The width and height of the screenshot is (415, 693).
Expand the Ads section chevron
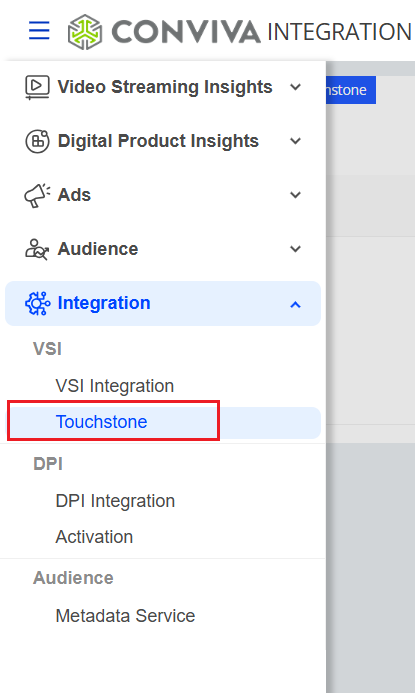[295, 195]
